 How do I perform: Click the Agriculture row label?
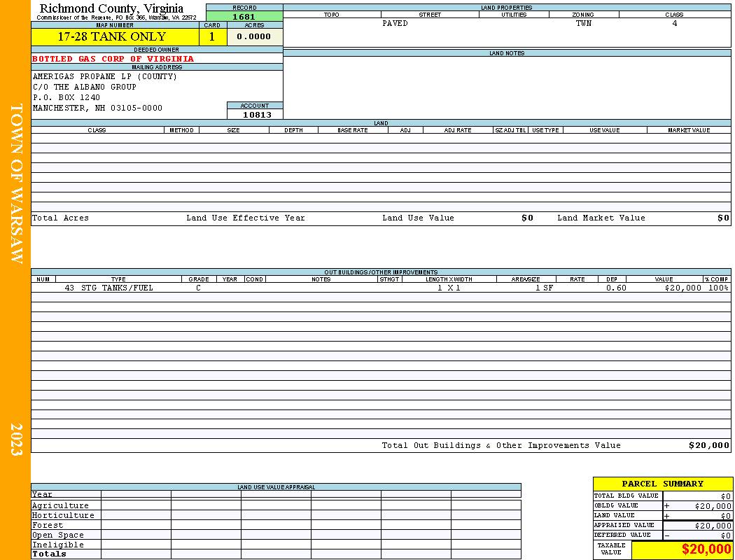[60, 505]
